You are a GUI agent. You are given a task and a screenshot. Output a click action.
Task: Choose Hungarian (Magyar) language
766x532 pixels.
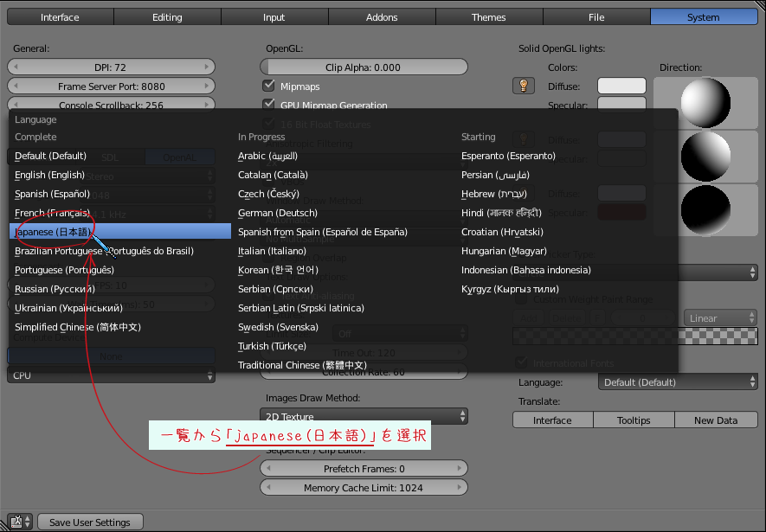(567, 251)
